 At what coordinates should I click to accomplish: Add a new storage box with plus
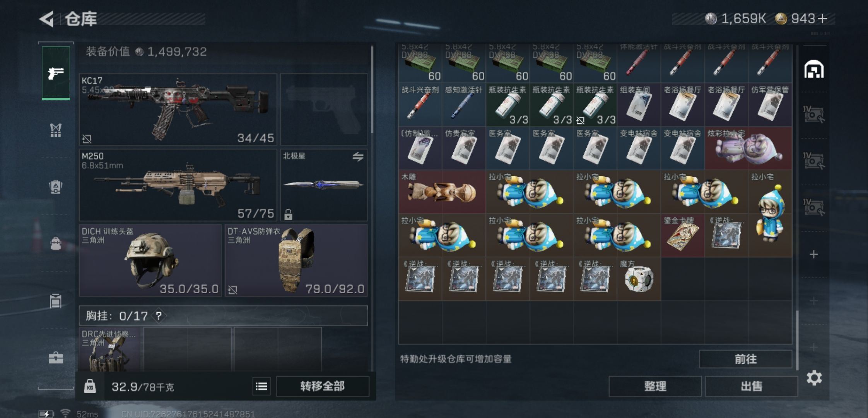[x=814, y=254]
